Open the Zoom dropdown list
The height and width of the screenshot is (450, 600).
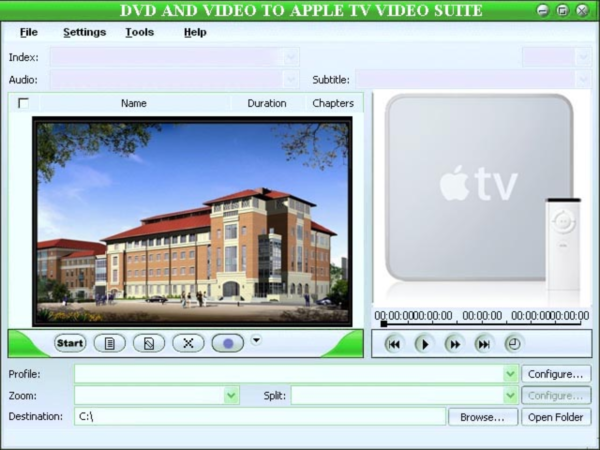pos(232,396)
